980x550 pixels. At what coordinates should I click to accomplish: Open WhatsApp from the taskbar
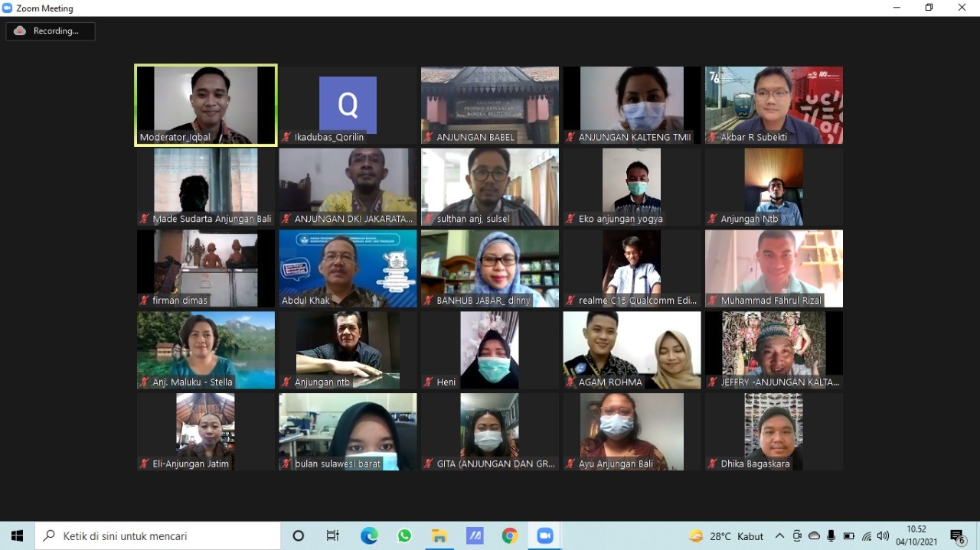404,535
